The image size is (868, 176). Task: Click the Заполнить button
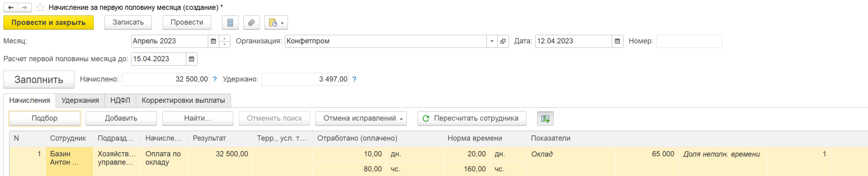[39, 80]
